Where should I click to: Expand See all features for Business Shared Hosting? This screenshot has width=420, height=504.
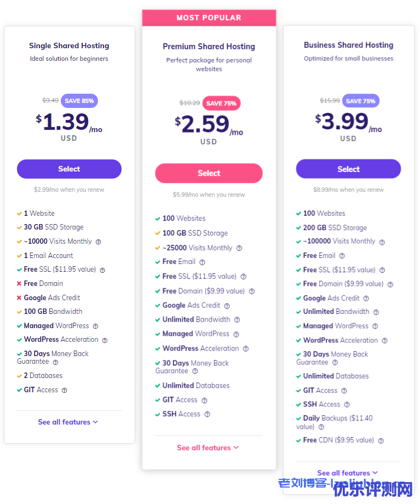(348, 473)
